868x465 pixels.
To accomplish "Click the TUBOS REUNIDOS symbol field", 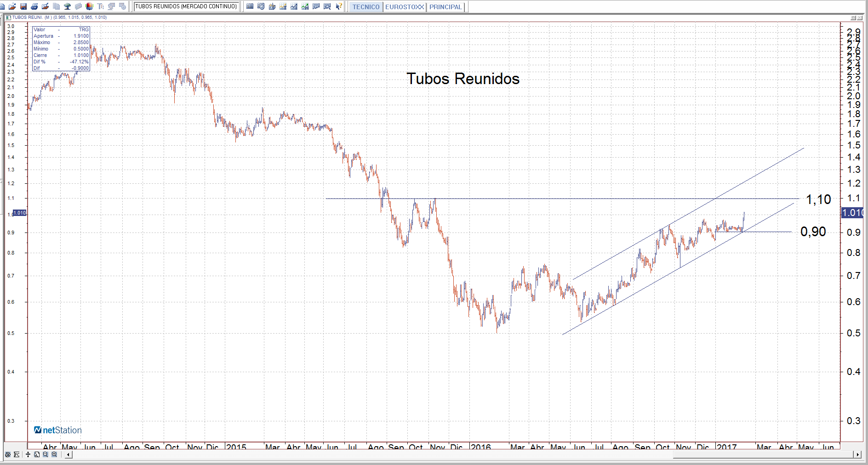I will coord(186,6).
